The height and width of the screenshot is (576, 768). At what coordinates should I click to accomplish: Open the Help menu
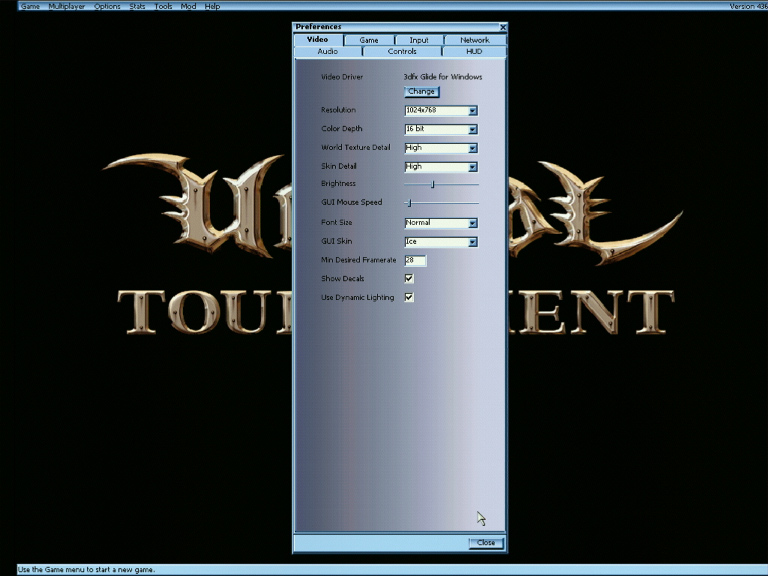coord(212,6)
